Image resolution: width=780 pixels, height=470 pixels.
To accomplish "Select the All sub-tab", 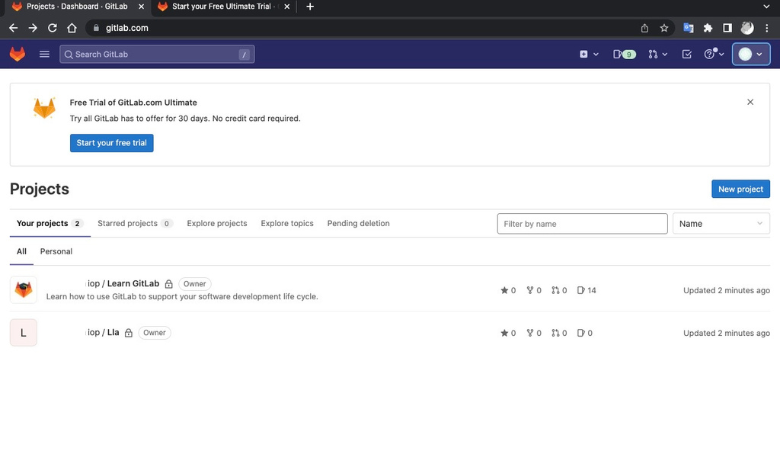I will pyautogui.click(x=21, y=252).
